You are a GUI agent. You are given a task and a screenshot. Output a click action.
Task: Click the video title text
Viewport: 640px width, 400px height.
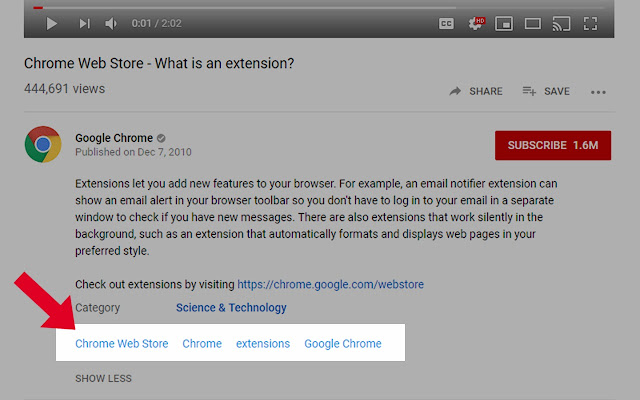tap(159, 63)
